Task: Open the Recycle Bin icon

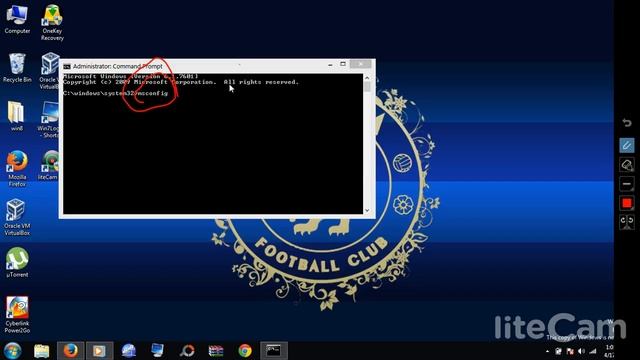Action: pyautogui.click(x=17, y=68)
